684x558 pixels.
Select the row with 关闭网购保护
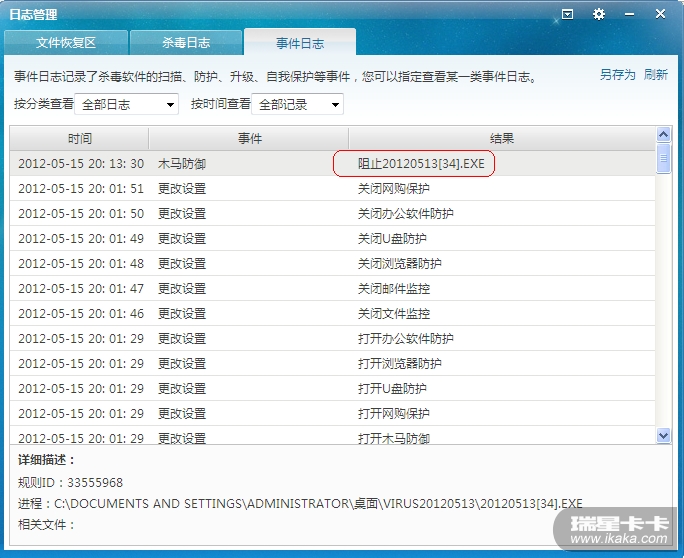[332, 188]
